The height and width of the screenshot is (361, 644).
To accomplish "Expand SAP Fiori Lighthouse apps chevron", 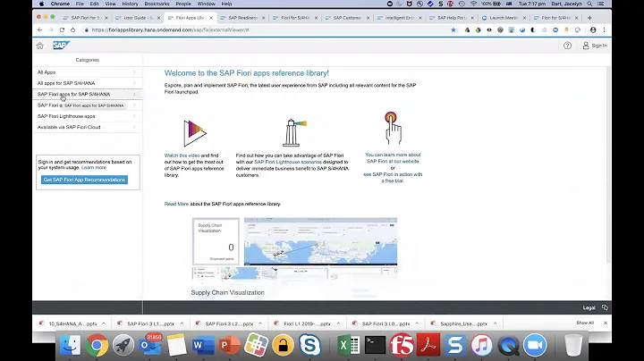I will 134,116.
